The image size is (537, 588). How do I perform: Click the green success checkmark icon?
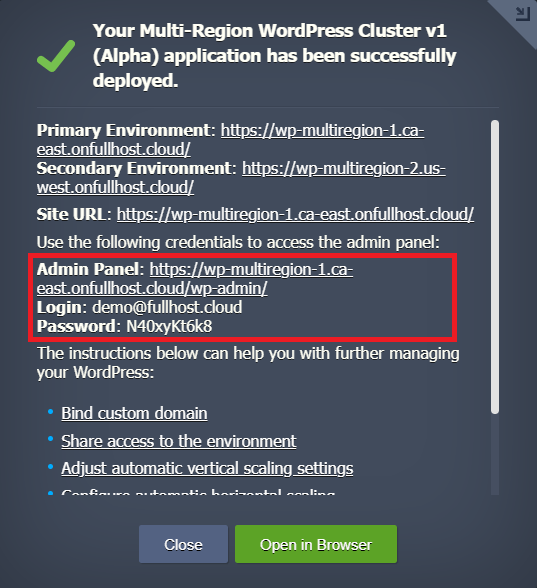click(x=56, y=56)
